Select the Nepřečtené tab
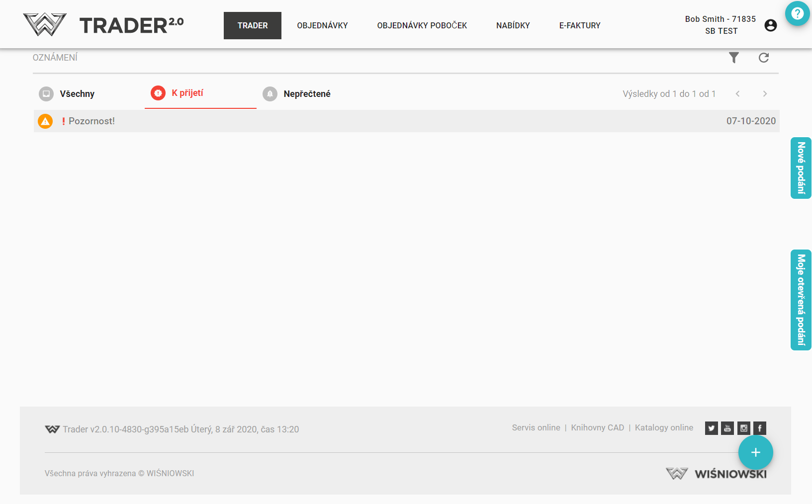 click(x=306, y=94)
